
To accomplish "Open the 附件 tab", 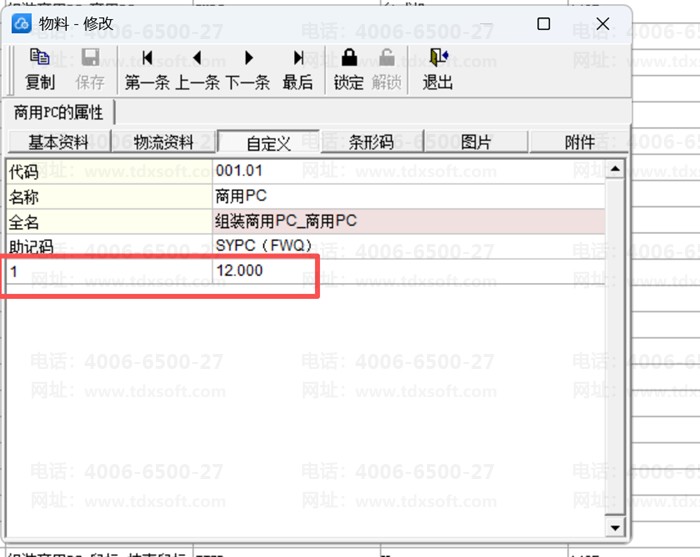I will [579, 142].
